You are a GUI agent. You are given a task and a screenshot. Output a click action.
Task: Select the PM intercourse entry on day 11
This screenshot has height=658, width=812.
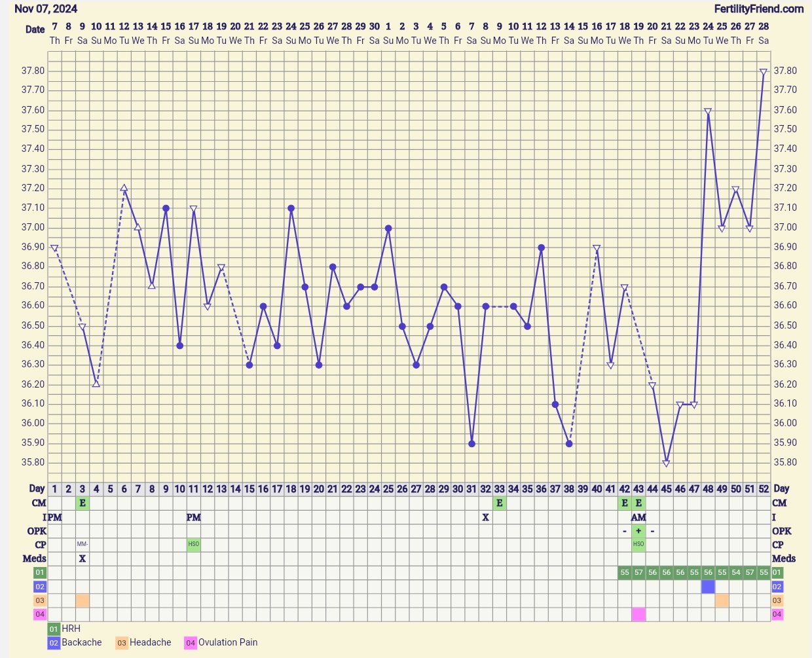point(194,517)
